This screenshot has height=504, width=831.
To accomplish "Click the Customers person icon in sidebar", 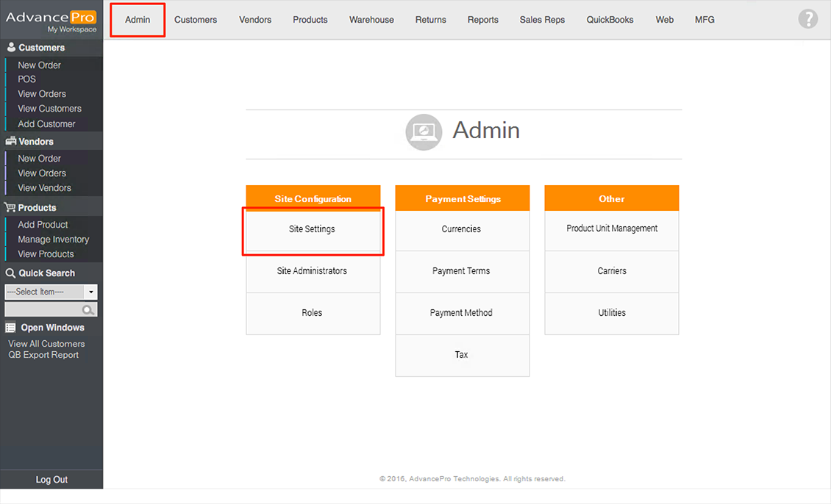I will tap(11, 48).
